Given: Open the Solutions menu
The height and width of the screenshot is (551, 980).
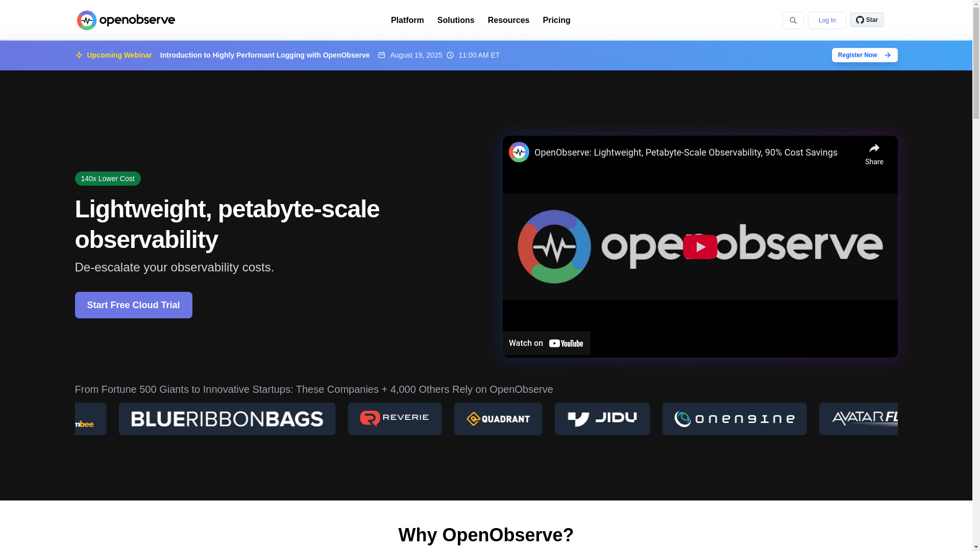Looking at the screenshot, I should (x=456, y=20).
